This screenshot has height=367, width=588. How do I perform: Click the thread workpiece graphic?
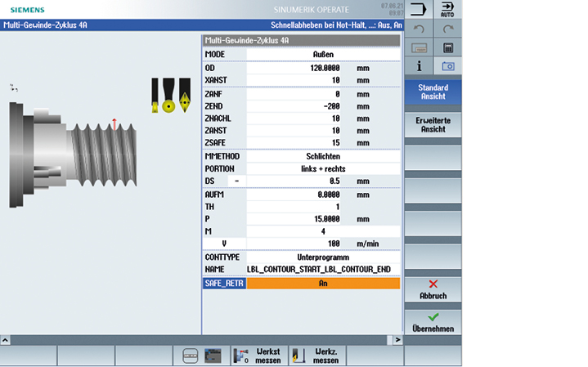pos(73,154)
